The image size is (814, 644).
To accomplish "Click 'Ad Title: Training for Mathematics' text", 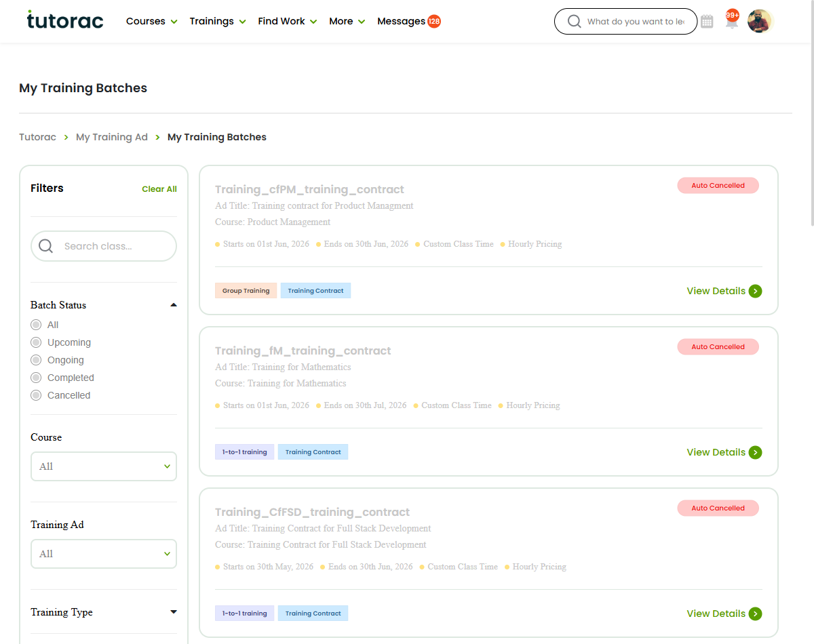I will coord(283,367).
